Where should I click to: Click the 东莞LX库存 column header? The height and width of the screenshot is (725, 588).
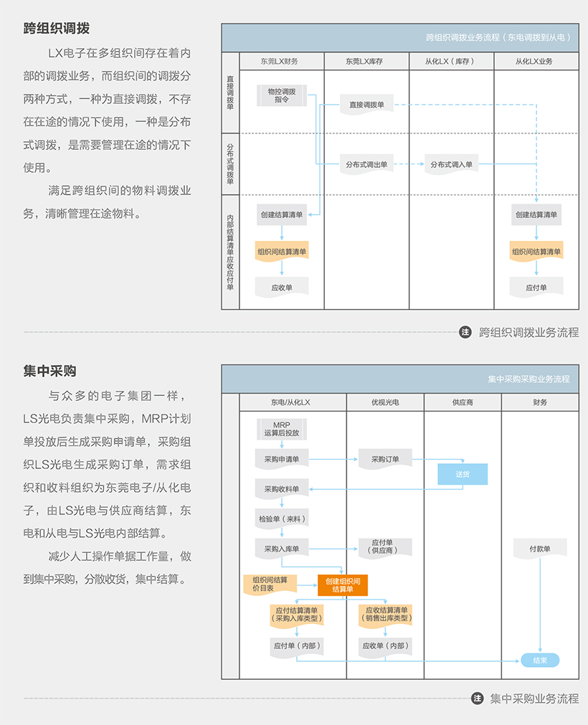pos(366,62)
